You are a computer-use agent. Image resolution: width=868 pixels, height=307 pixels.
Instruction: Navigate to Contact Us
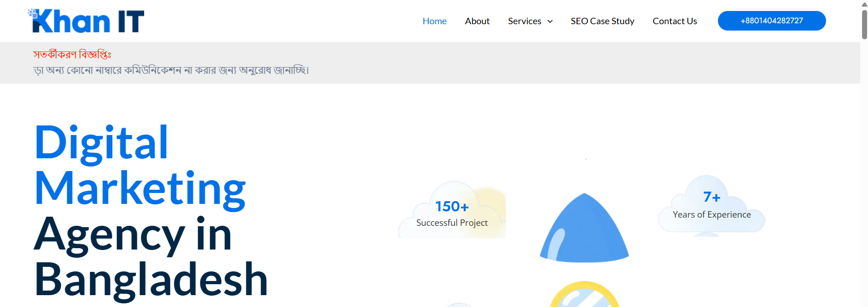(675, 21)
